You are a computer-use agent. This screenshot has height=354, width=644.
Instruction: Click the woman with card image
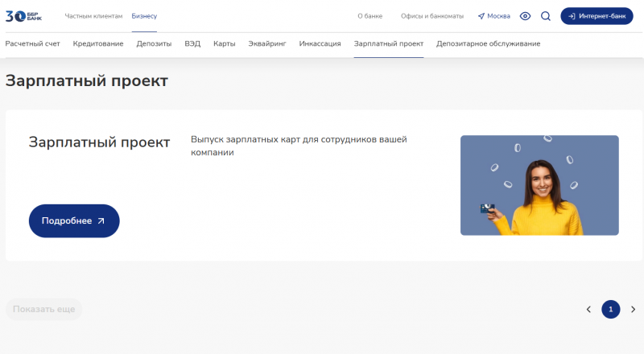[539, 185]
